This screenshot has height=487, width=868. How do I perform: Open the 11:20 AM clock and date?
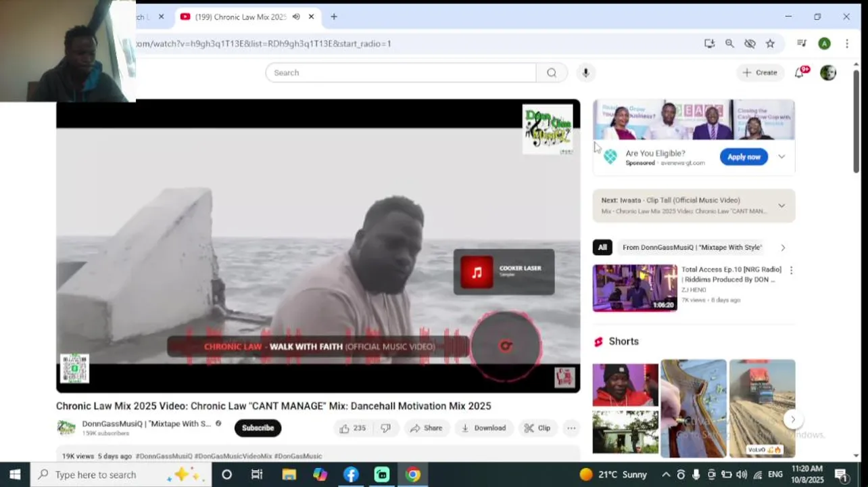coord(806,474)
